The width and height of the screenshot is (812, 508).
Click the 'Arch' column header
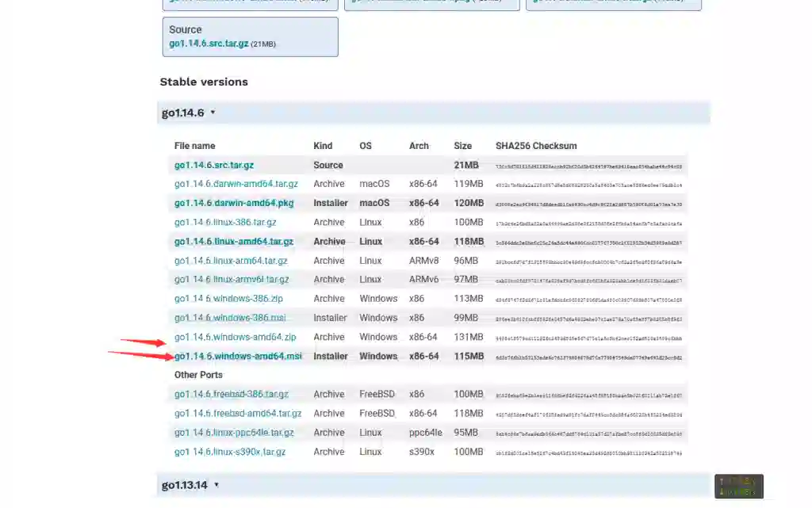[x=419, y=146]
